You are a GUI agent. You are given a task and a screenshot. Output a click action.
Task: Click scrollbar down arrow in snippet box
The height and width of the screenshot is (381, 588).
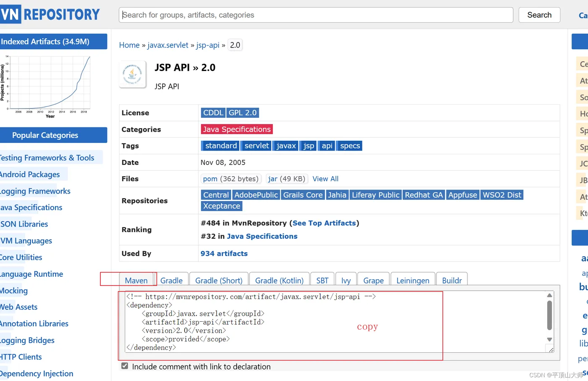[x=549, y=339]
